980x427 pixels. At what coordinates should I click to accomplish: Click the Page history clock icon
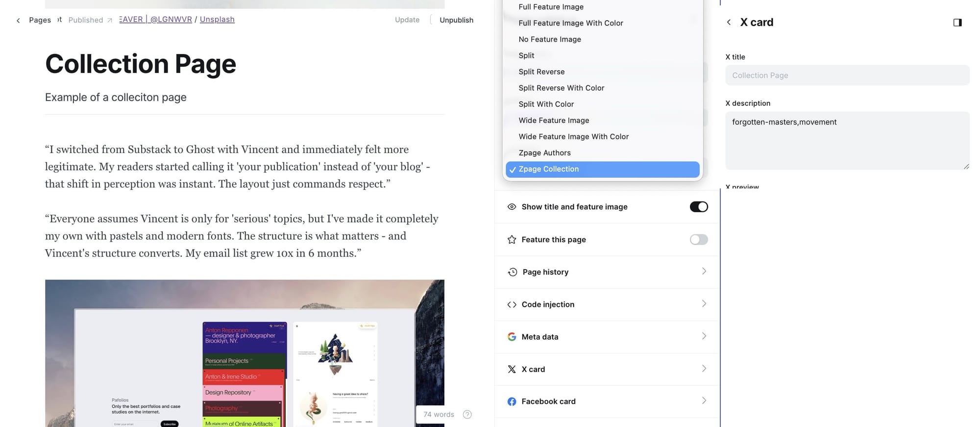512,272
